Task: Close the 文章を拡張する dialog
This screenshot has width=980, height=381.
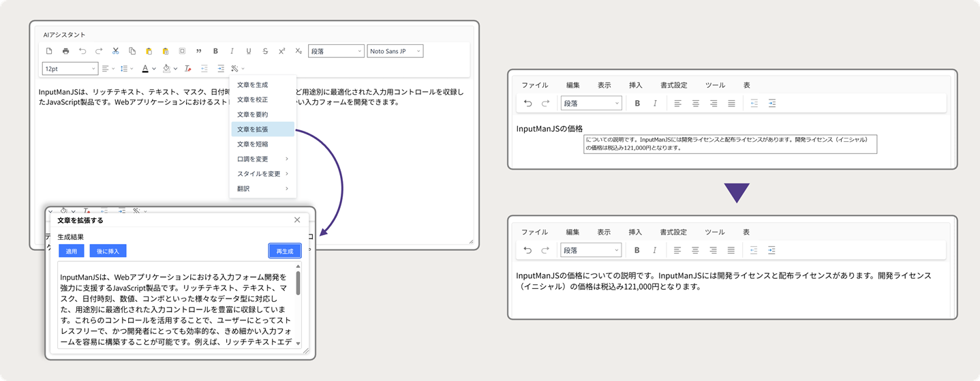Action: (297, 220)
